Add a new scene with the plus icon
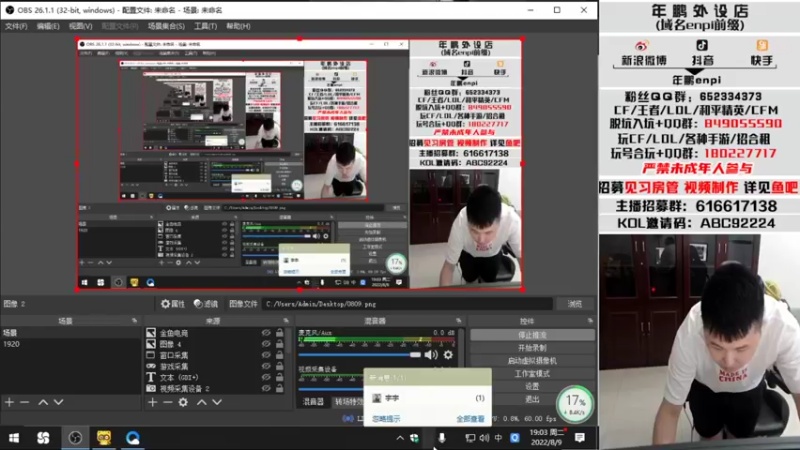The width and height of the screenshot is (800, 450). click(9, 402)
